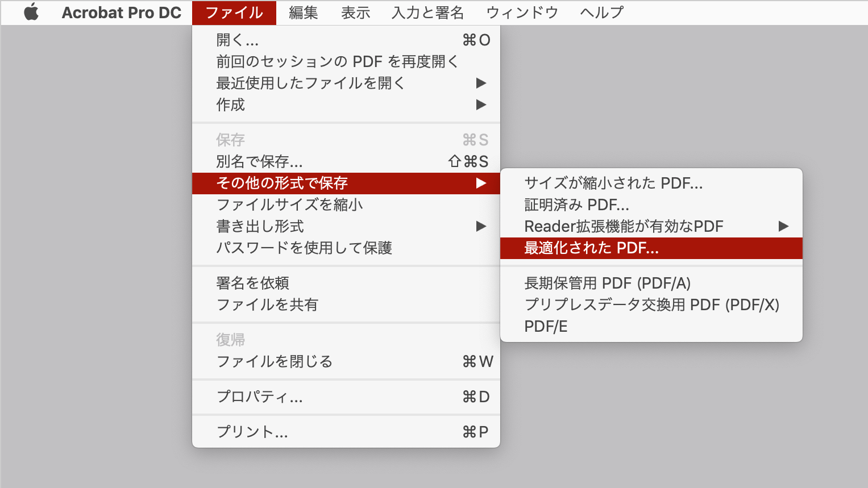The image size is (868, 488).
Task: Open the ヘルプ menu
Action: click(601, 12)
